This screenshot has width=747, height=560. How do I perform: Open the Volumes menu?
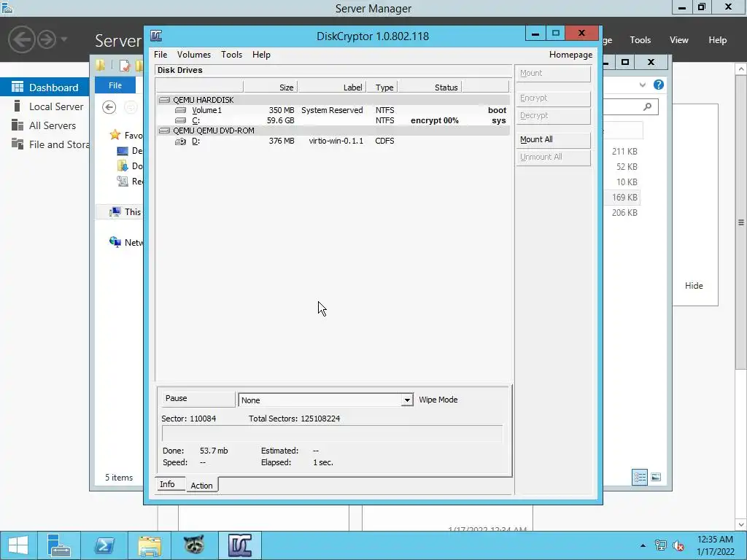[194, 55]
